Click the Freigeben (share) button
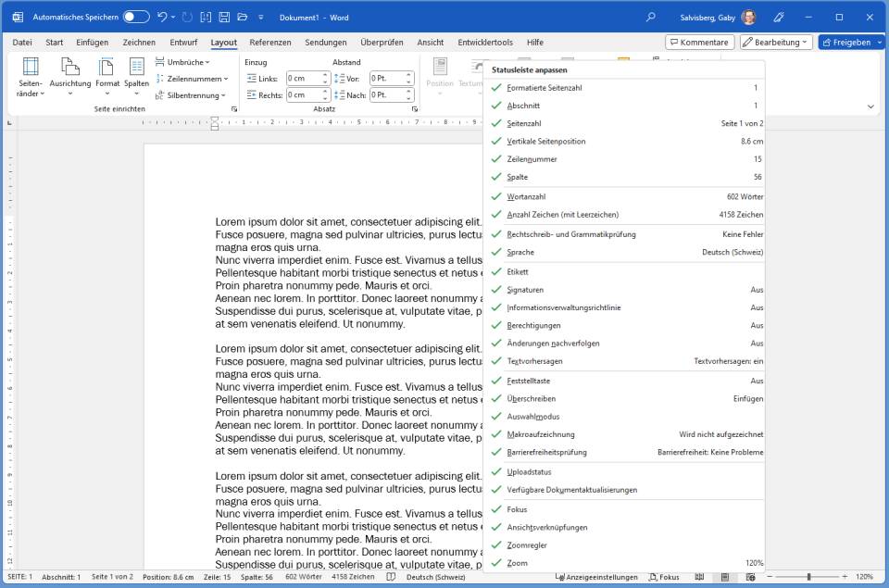Viewport: 889px width, 588px height. tap(847, 41)
